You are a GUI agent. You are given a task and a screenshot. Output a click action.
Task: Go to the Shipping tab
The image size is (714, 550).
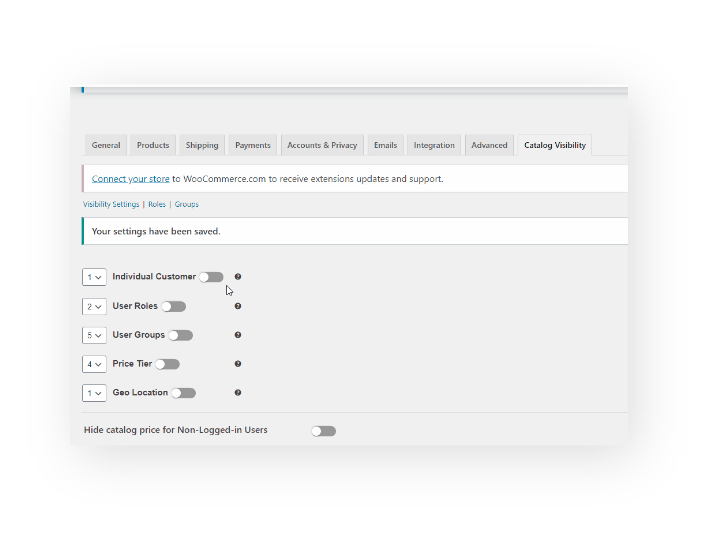(202, 145)
